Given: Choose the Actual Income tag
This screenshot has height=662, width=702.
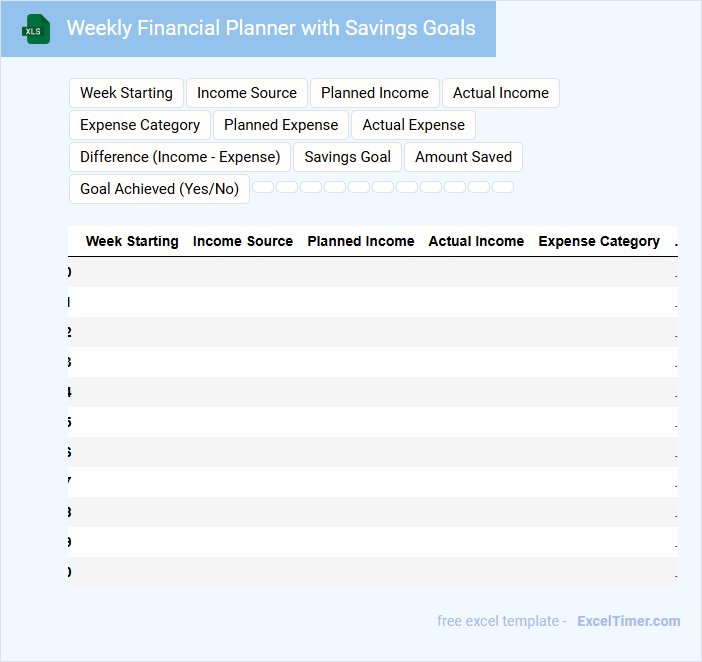Looking at the screenshot, I should pyautogui.click(x=501, y=93).
